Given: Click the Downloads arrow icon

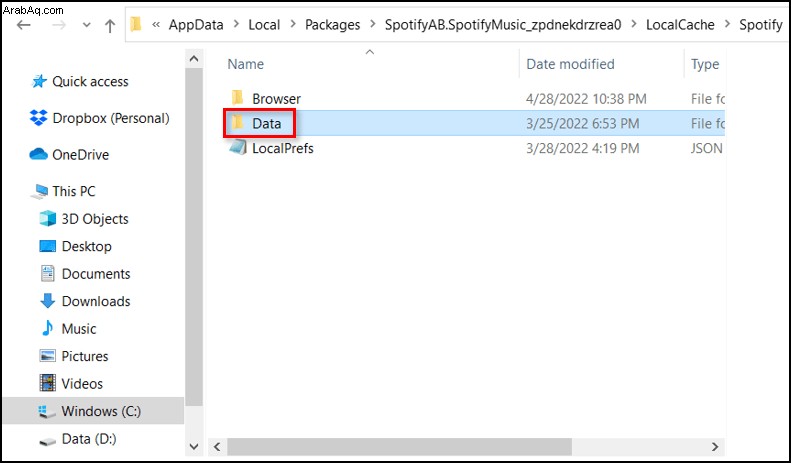Looking at the screenshot, I should point(48,301).
